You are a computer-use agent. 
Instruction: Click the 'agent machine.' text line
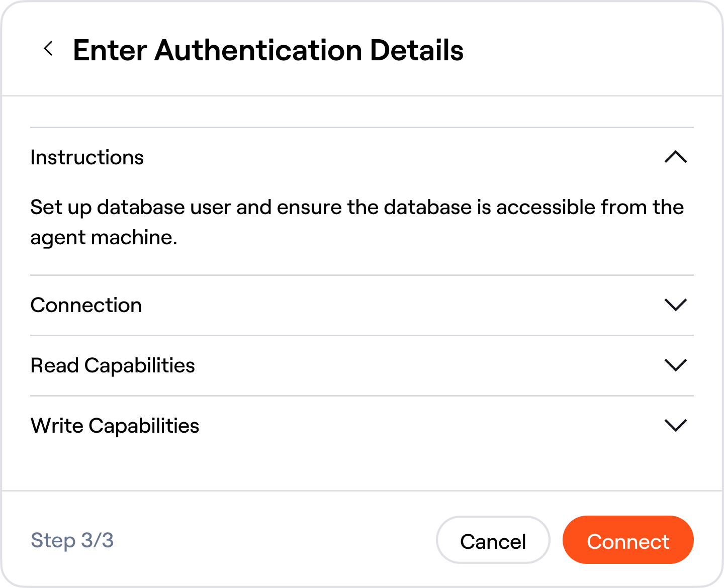[104, 237]
